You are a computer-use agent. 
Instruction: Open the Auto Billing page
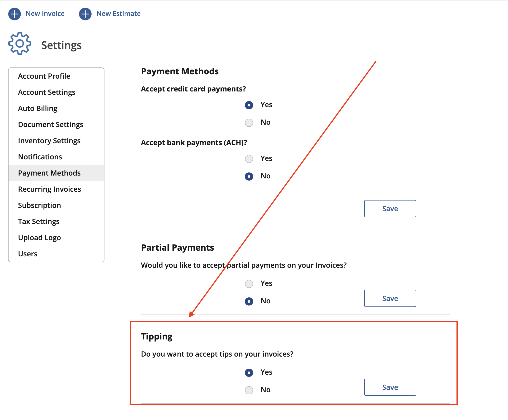(38, 108)
